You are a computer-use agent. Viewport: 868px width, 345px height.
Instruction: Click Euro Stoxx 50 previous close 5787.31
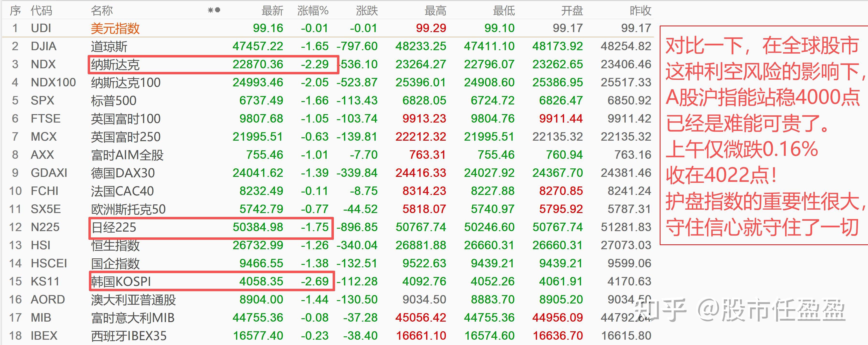pos(629,209)
